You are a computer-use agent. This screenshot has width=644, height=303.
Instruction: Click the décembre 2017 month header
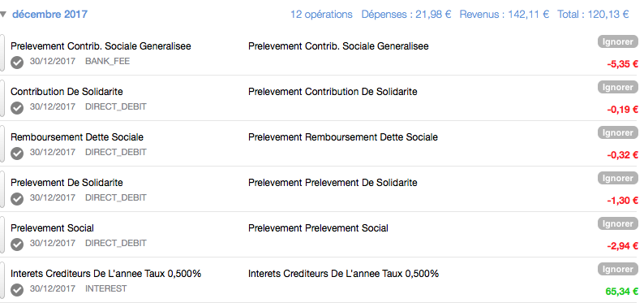tap(49, 15)
